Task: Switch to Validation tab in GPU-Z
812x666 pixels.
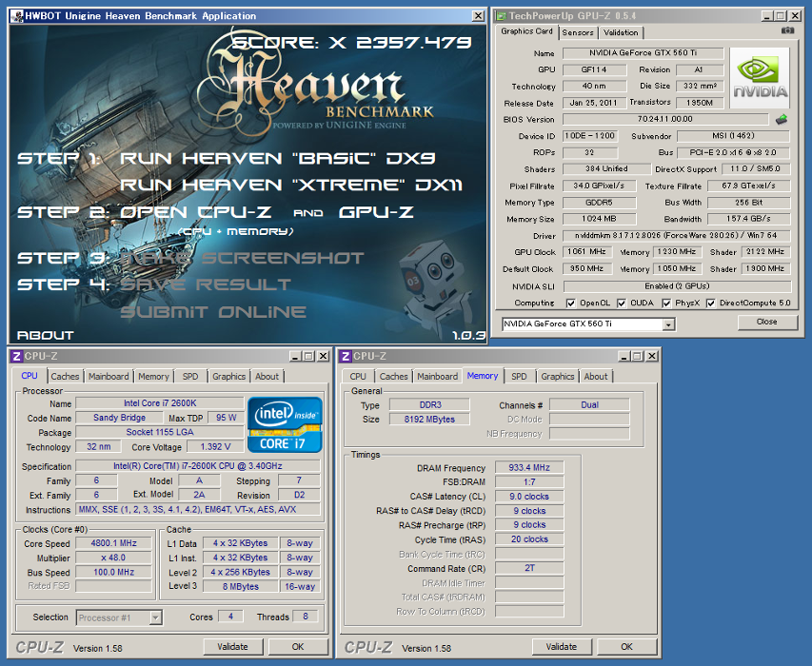Action: tap(621, 32)
